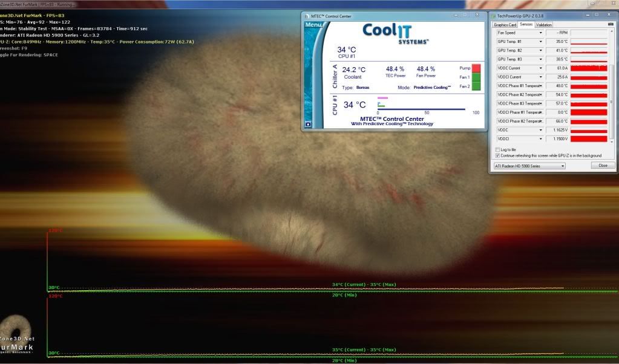Click the scroll-down arrow in GPU-Z sensors
Image resolution: width=619 pixels, height=364 pixels.
(x=612, y=141)
